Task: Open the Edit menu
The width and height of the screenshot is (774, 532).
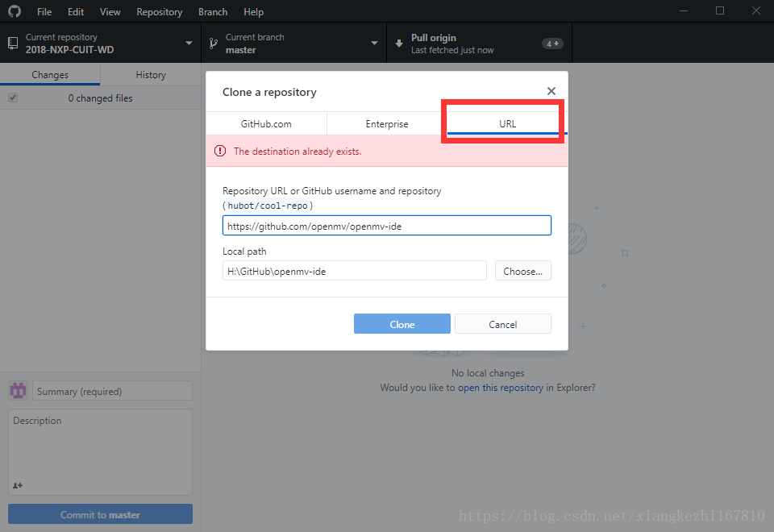Action: [x=76, y=12]
